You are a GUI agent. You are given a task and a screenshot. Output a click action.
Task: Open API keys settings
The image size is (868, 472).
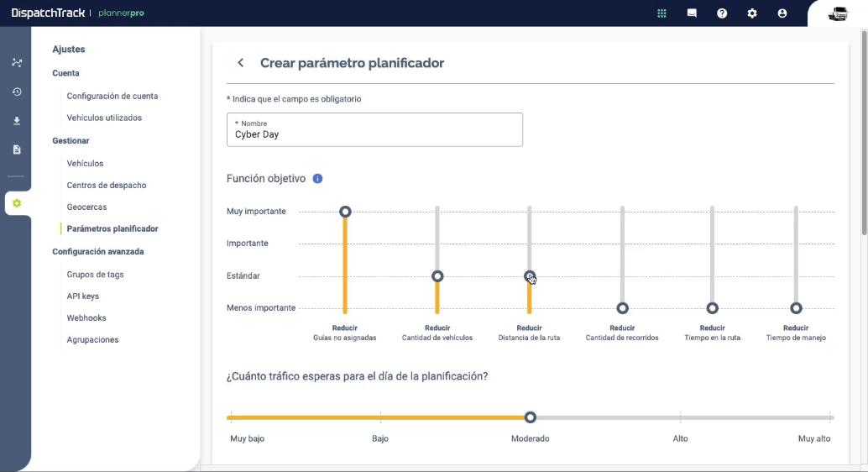pyautogui.click(x=82, y=296)
